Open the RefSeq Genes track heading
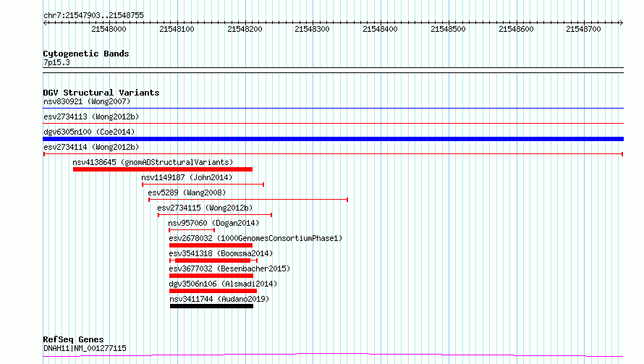The height and width of the screenshot is (364, 644). (74, 339)
